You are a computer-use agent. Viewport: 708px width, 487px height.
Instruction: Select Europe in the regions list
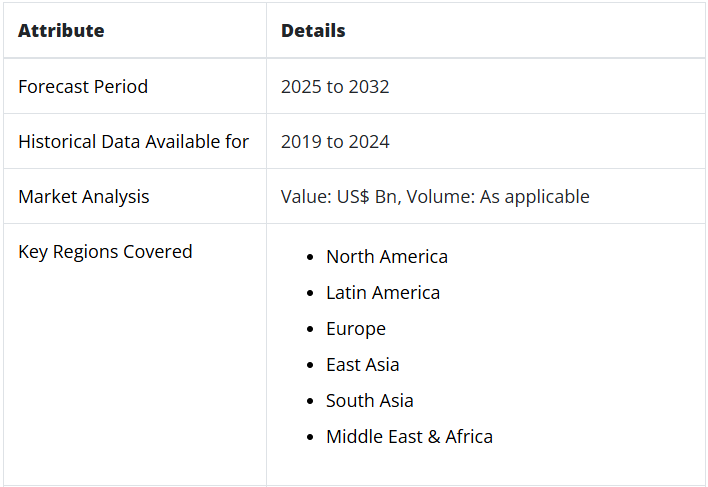[356, 329]
